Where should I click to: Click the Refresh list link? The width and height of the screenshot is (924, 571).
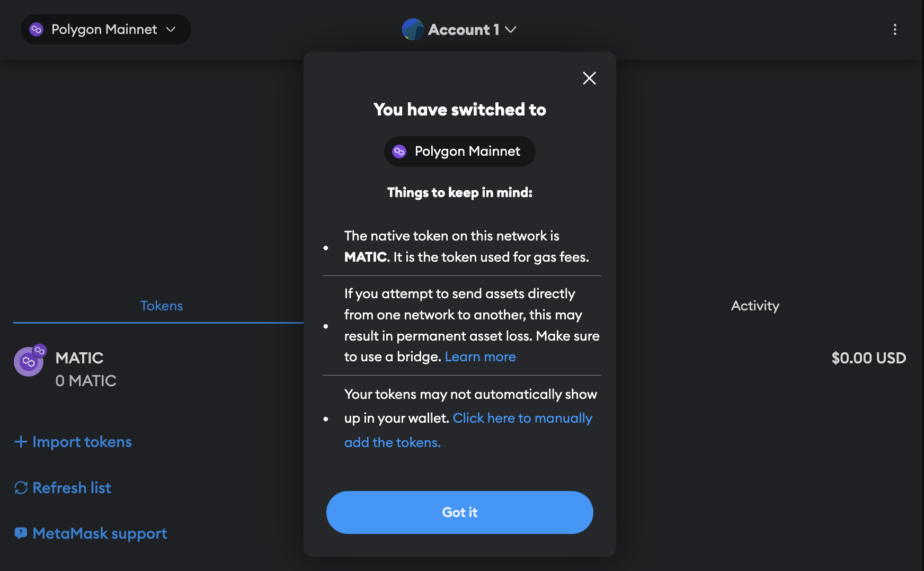pos(72,488)
